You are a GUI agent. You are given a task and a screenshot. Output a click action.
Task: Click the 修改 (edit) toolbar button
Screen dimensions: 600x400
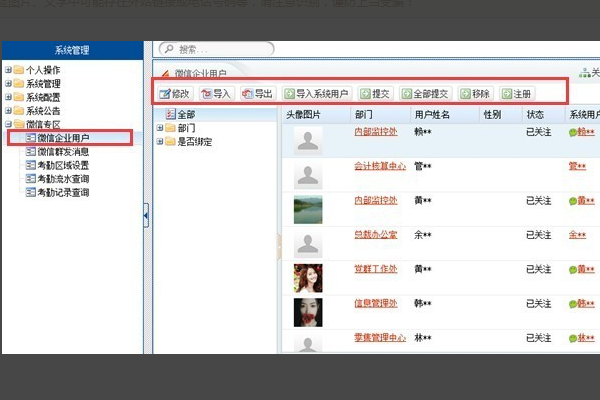coord(175,94)
